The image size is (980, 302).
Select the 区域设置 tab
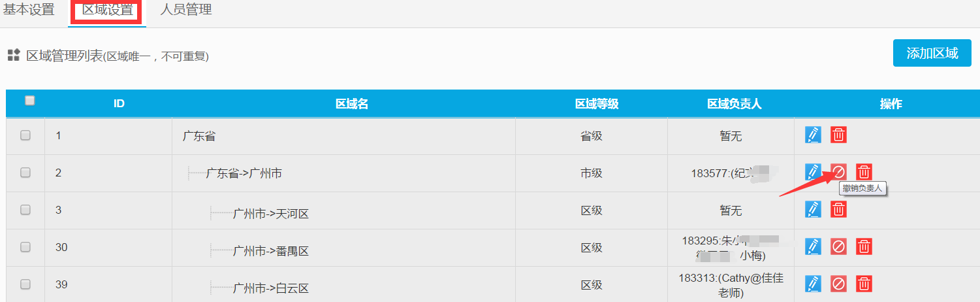pos(108,10)
